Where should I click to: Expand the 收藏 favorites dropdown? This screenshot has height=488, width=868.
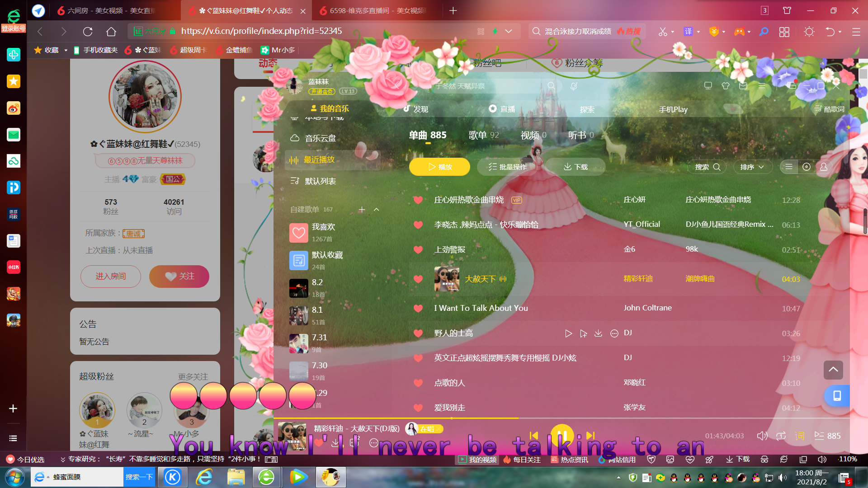tap(66, 50)
